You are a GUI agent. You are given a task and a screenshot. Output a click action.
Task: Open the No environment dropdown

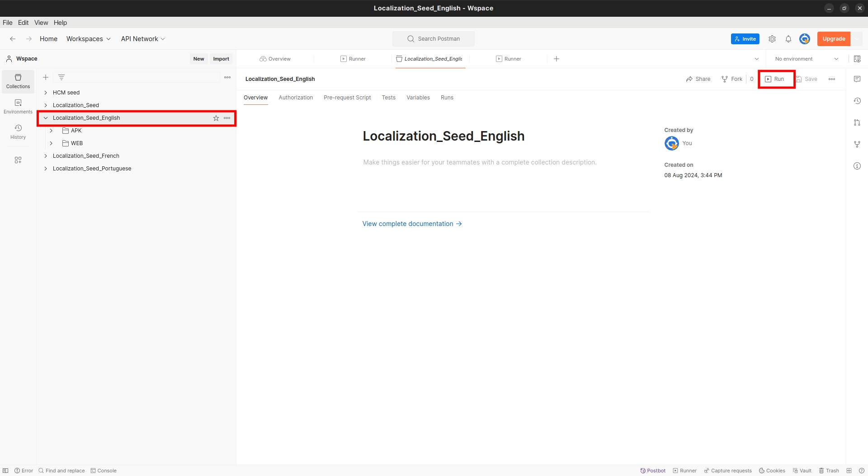coord(806,59)
